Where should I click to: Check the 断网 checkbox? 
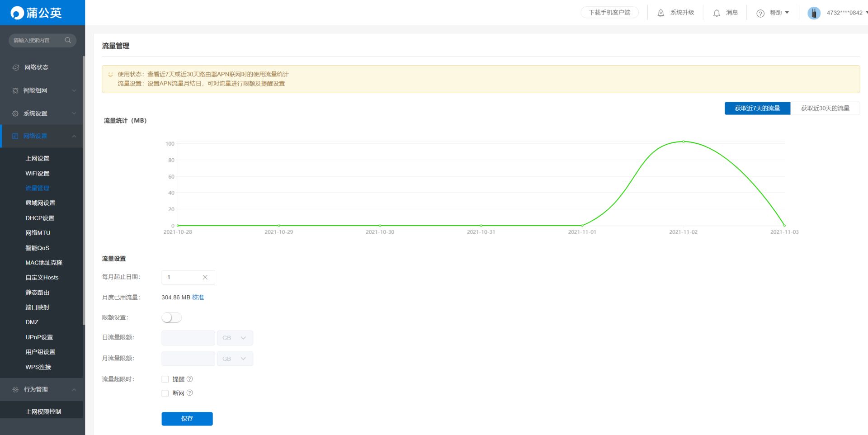click(165, 393)
